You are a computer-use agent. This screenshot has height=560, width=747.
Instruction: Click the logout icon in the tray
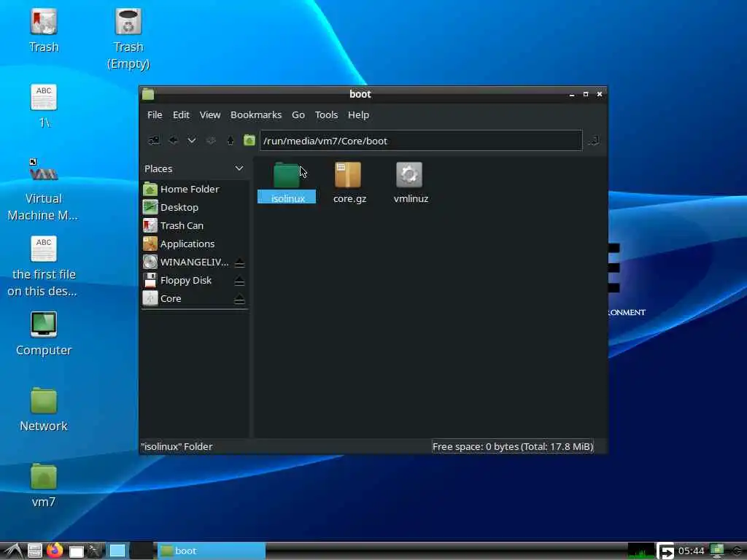[665, 551]
